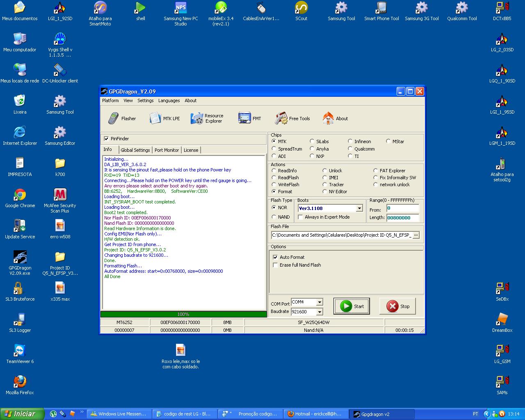
Task: Open the Iniciar start menu
Action: [22, 414]
